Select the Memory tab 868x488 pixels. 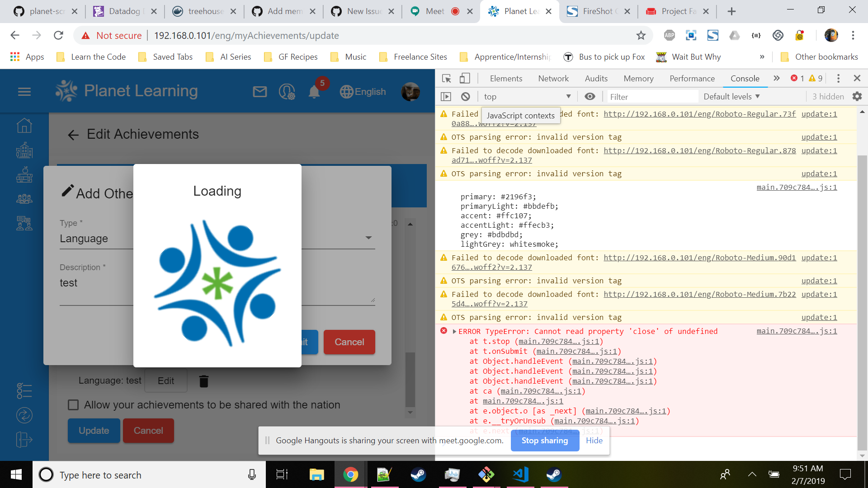click(638, 78)
